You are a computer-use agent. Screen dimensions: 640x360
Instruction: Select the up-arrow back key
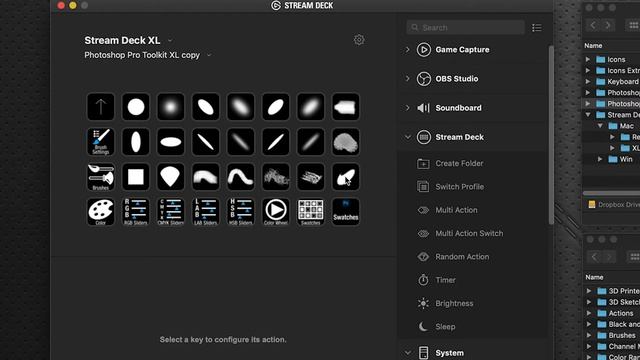100,107
